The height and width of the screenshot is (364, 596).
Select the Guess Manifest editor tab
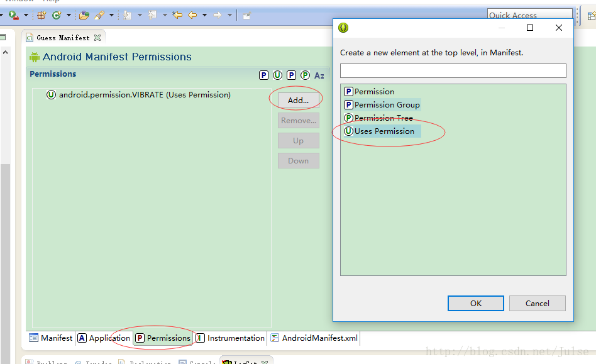point(63,38)
